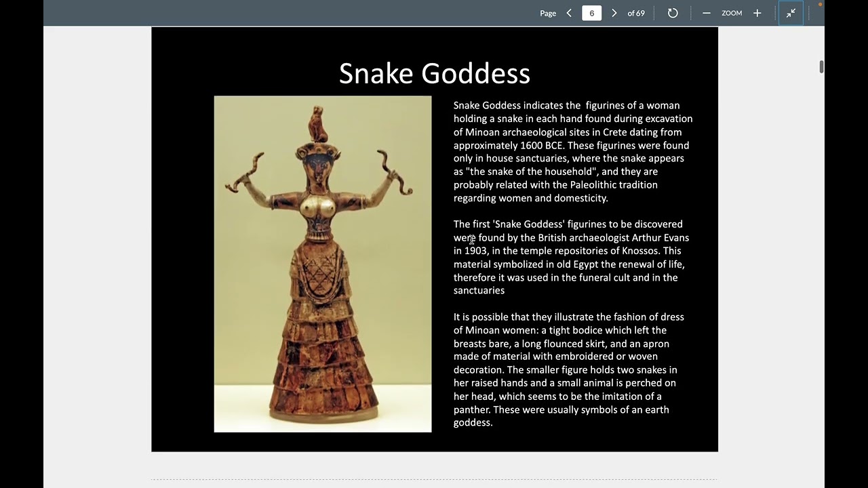Click the 'Page' label in toolbar
The width and height of the screenshot is (868, 488).
point(548,13)
